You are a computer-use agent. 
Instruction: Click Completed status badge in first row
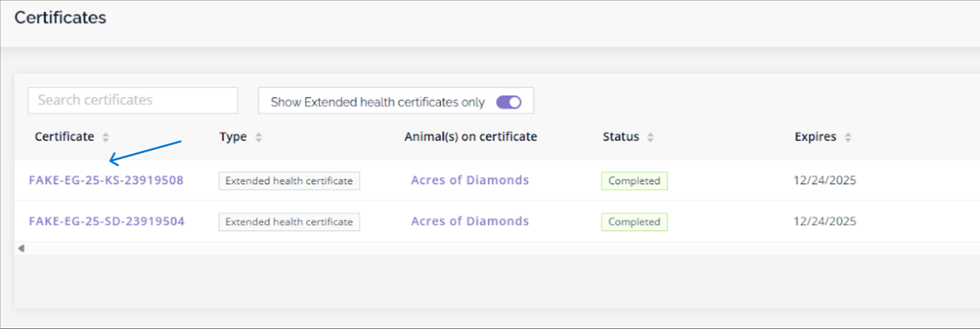point(634,181)
